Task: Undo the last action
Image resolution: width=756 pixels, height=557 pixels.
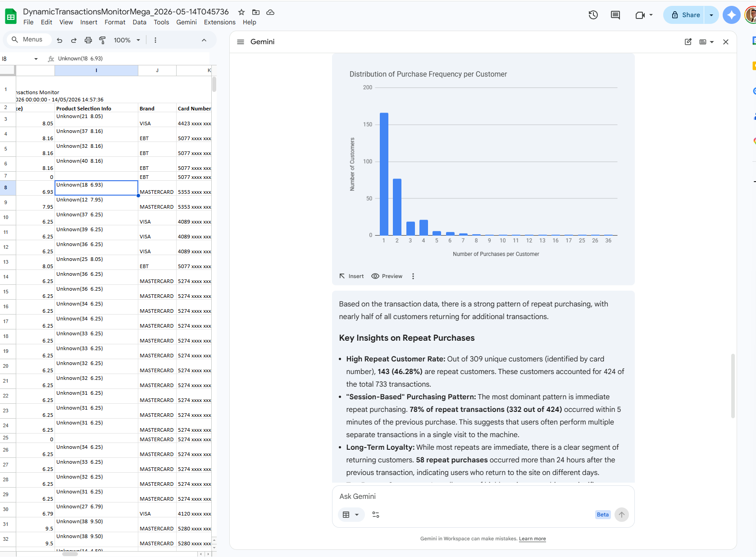Action: click(59, 40)
